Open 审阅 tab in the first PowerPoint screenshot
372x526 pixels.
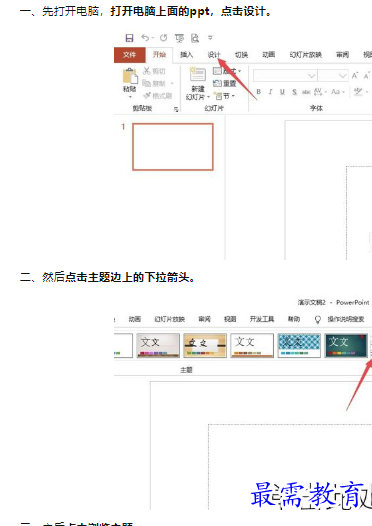tap(342, 55)
